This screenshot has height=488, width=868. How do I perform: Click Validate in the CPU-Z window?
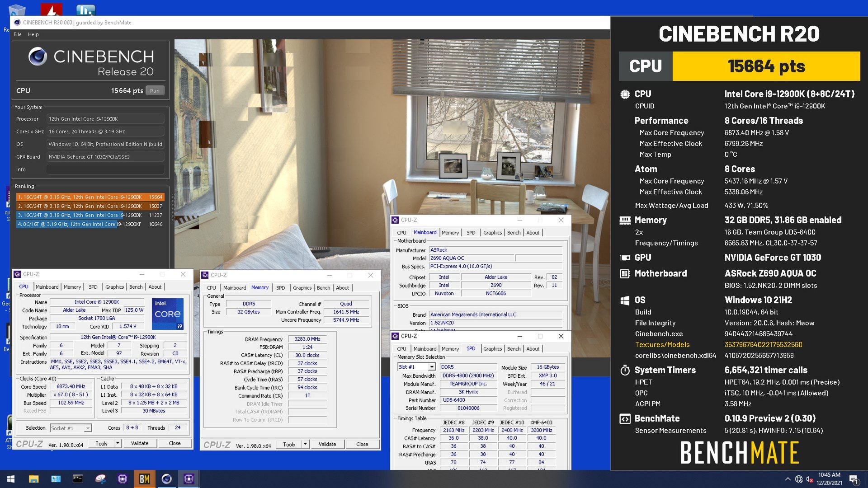click(x=139, y=443)
